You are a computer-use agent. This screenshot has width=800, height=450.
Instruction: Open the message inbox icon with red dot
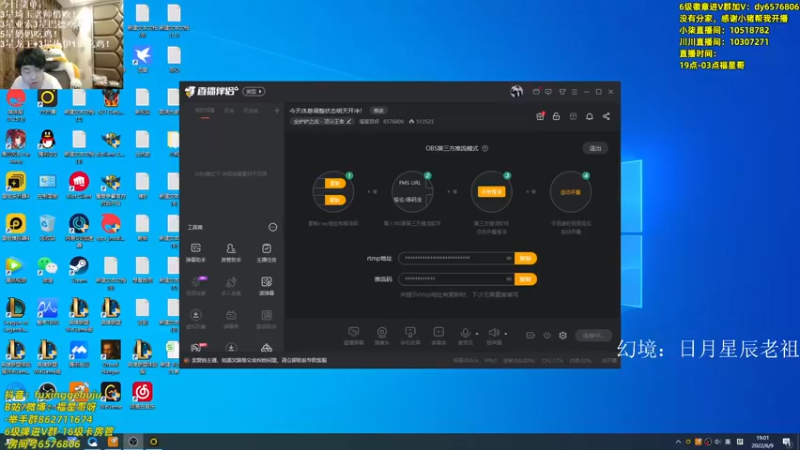536,92
